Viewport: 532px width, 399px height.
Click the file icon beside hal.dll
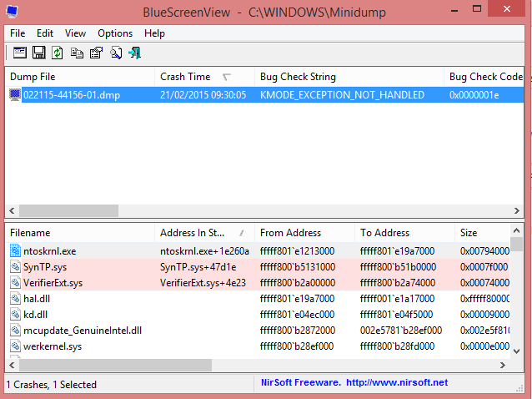tap(15, 299)
